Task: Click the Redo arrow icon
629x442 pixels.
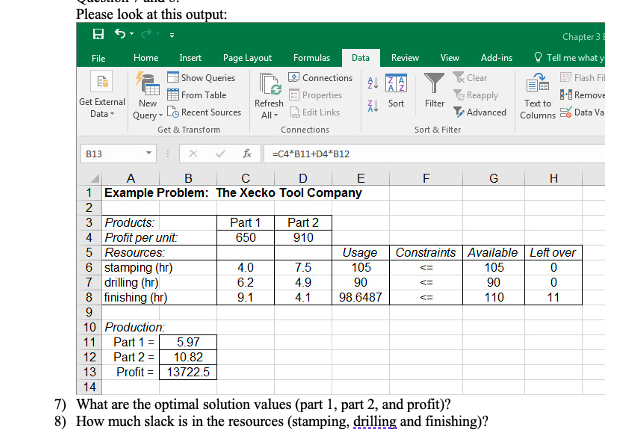Action: [146, 34]
